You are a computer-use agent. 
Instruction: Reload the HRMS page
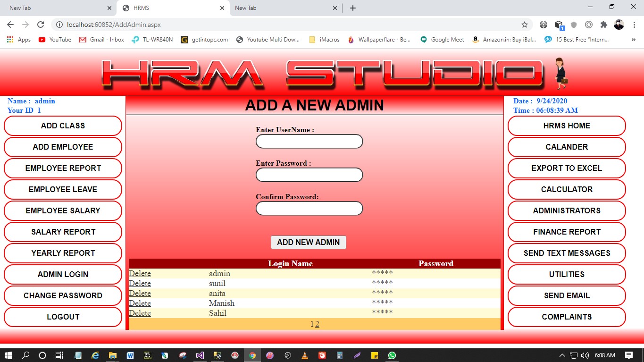pos(41,25)
